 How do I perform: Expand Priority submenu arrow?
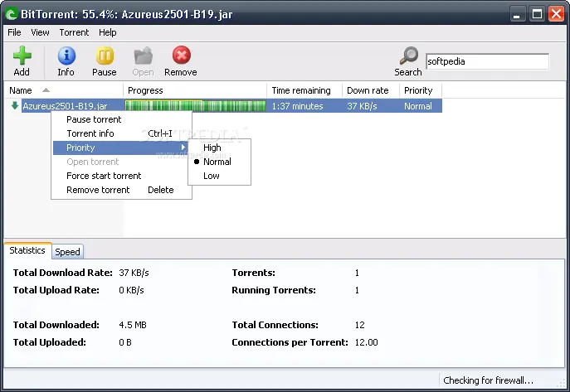tap(183, 148)
